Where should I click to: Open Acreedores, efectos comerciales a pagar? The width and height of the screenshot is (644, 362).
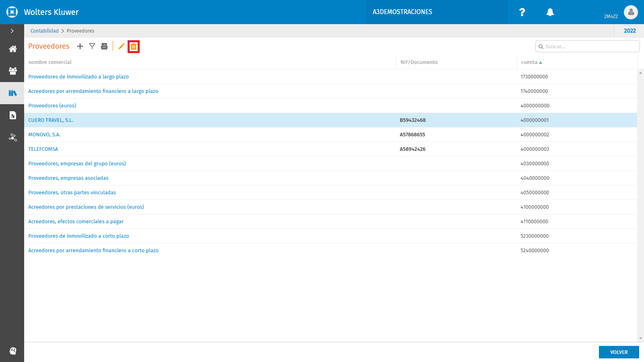(76, 222)
